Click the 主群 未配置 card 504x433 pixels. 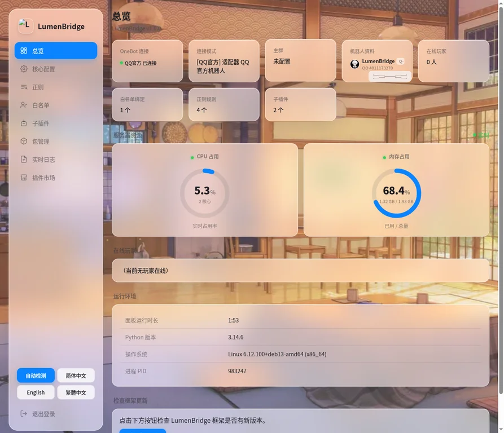(x=300, y=60)
